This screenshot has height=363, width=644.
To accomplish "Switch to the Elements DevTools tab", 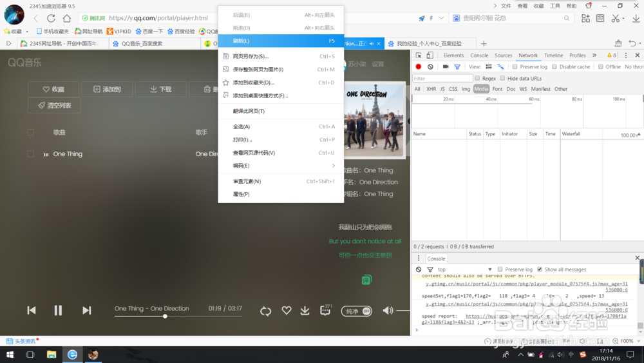I will 453,55.
